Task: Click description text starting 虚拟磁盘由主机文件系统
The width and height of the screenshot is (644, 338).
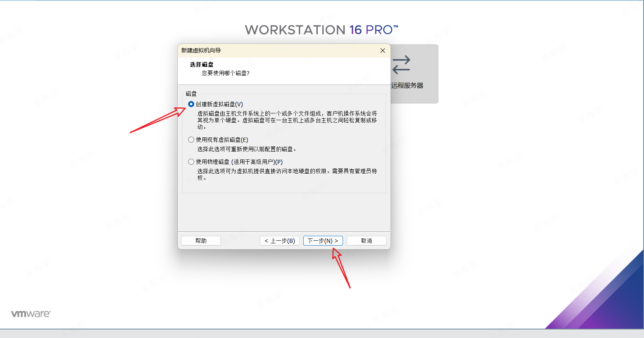Action: 287,120
